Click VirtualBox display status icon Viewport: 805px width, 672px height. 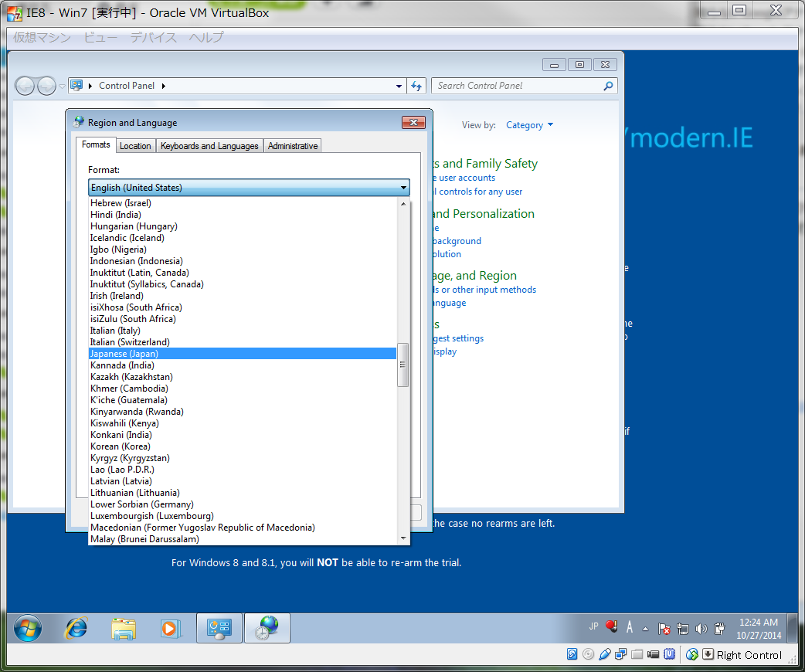click(653, 654)
